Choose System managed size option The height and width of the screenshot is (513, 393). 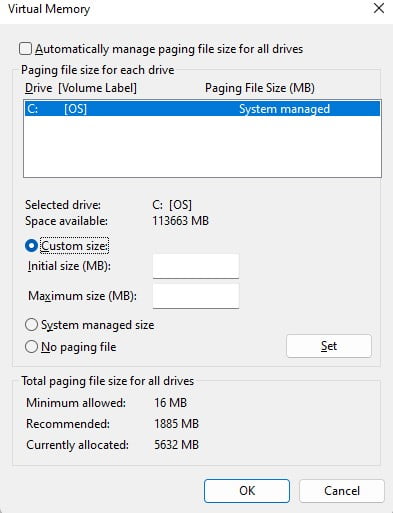pos(31,325)
